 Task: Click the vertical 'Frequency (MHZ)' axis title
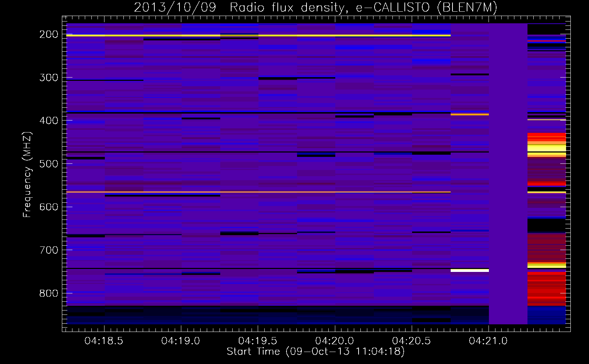(27, 174)
